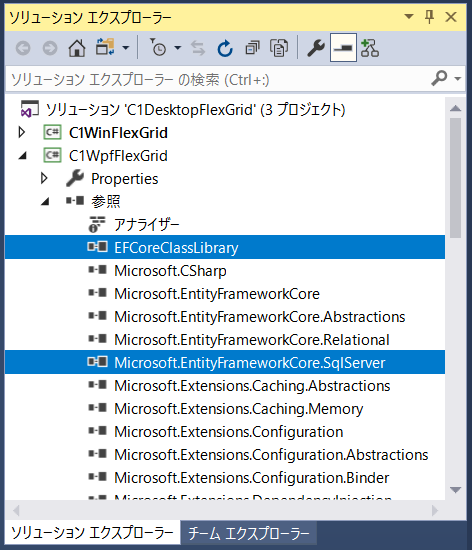The image size is (472, 550).
Task: Select the C1WinFlexGrid project
Action: click(118, 133)
